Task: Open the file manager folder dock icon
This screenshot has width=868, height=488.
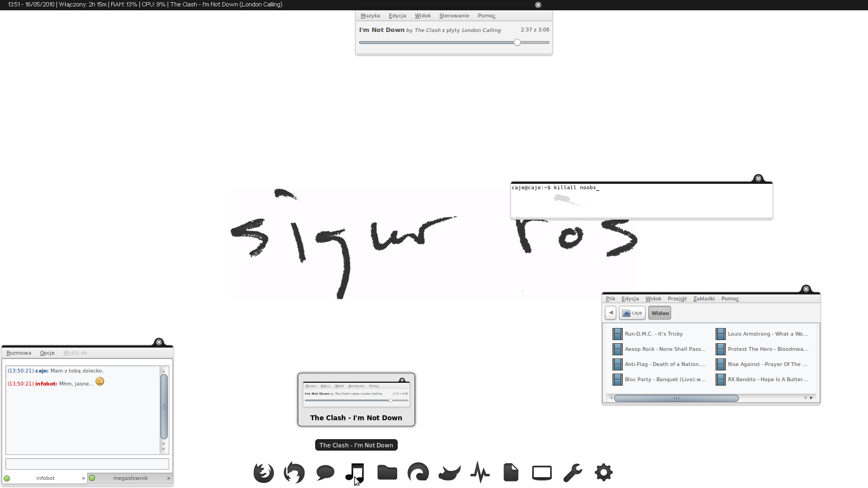Action: coord(387,472)
